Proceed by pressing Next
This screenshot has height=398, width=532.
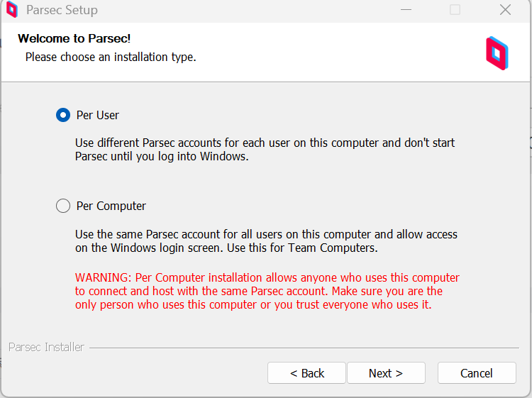[386, 373]
